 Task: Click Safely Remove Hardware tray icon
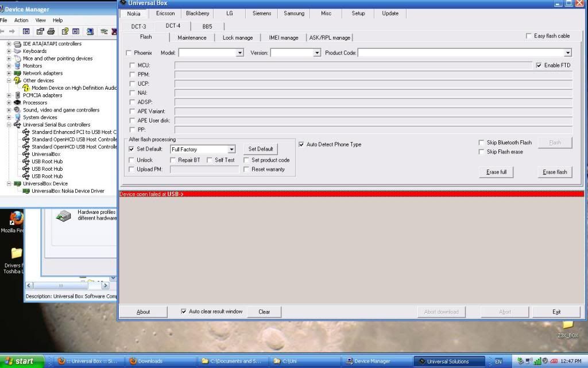(x=520, y=361)
